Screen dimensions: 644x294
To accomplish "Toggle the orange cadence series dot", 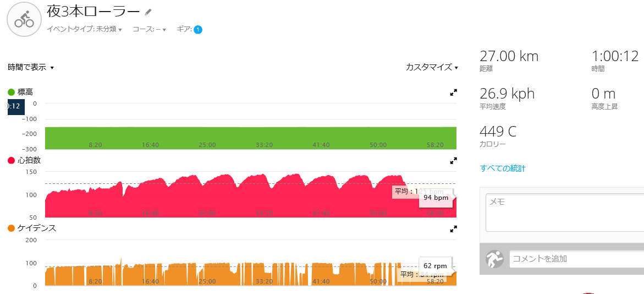I will click(11, 228).
